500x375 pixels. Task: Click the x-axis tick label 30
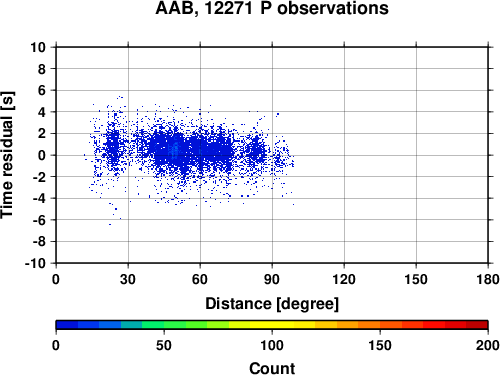(128, 279)
